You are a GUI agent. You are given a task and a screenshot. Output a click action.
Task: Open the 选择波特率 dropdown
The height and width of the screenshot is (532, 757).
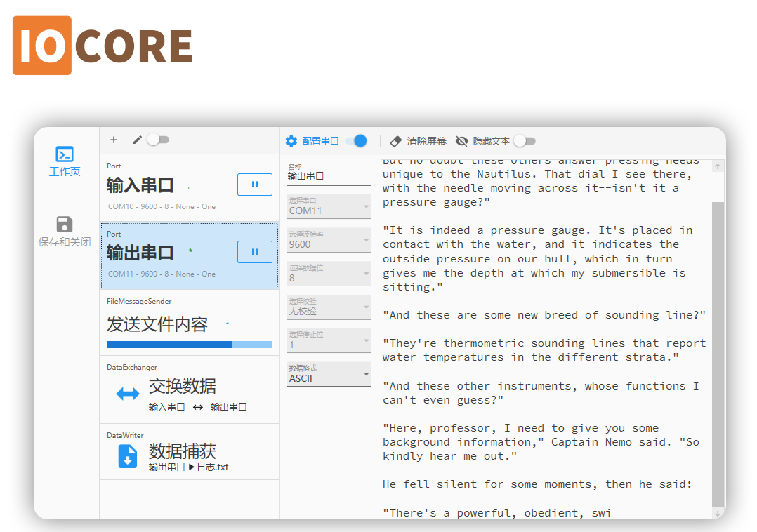pos(329,239)
